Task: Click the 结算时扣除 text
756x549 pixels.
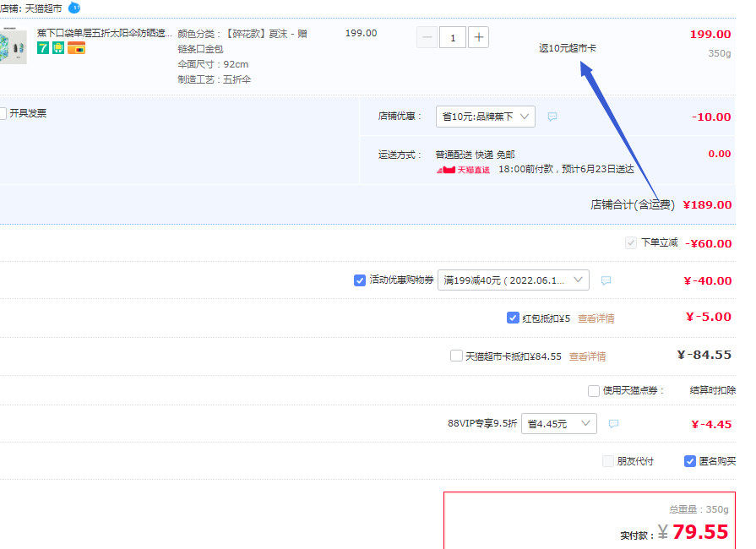Action: point(713,390)
